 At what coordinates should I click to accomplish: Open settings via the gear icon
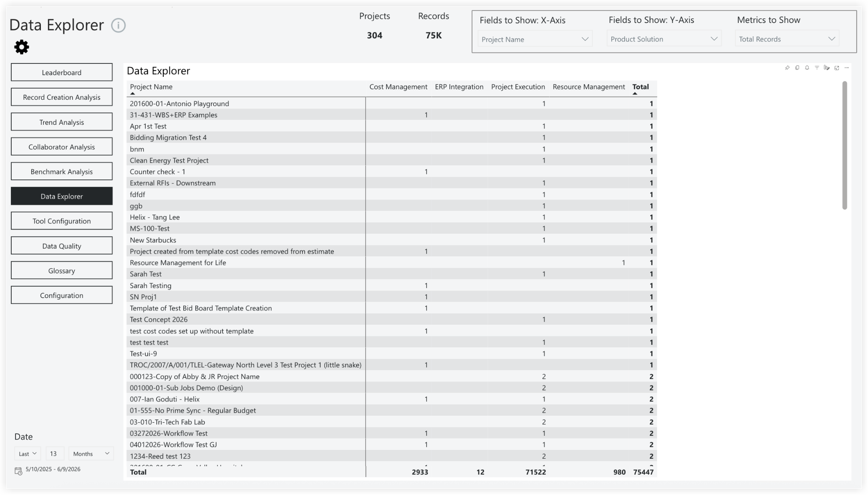[22, 47]
